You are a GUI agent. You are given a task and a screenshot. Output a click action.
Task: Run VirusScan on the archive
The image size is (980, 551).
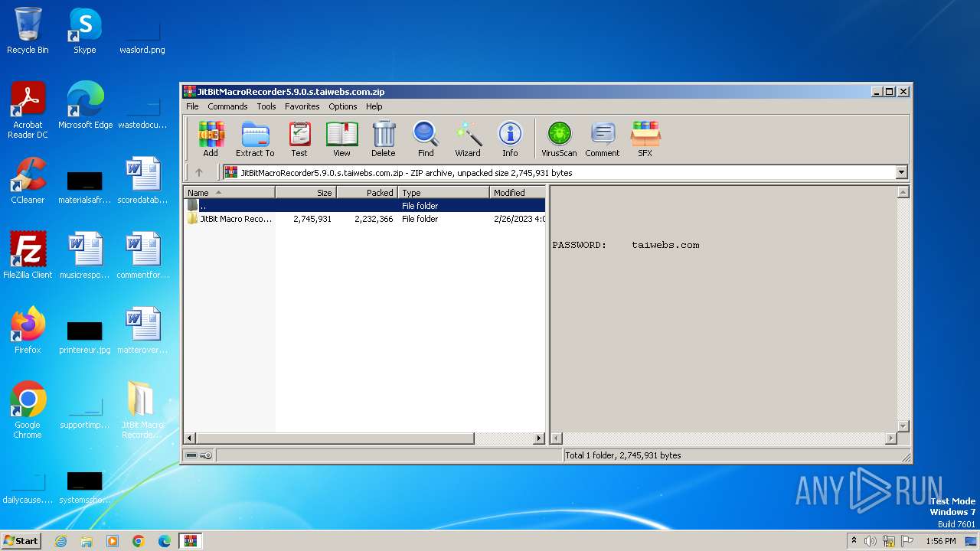(x=559, y=139)
